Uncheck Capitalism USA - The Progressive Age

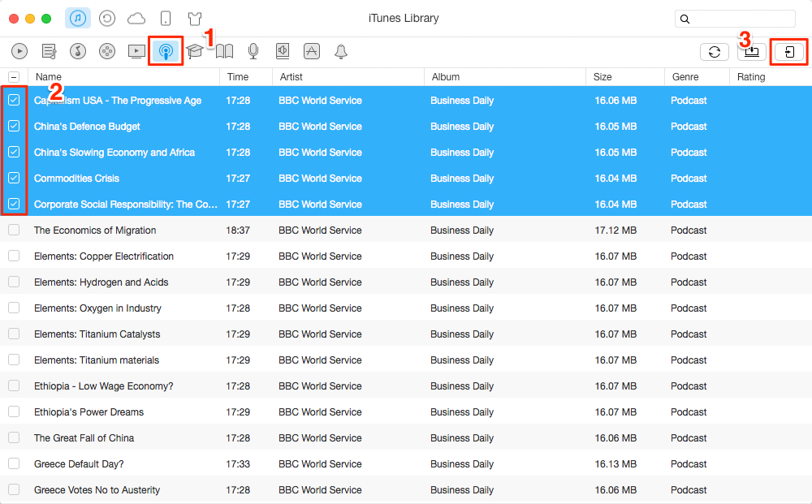[14, 100]
